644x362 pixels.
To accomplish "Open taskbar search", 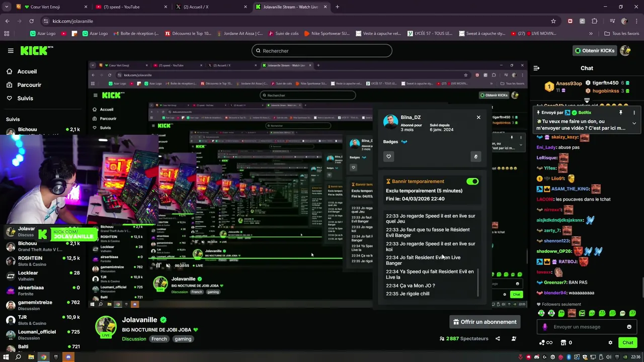I will [18, 357].
